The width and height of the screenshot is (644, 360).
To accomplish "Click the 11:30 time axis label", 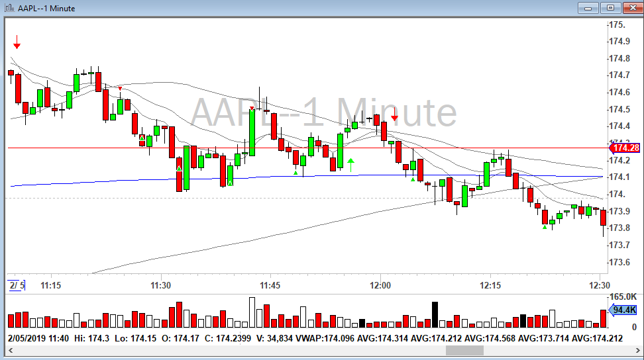I will coord(161,285).
